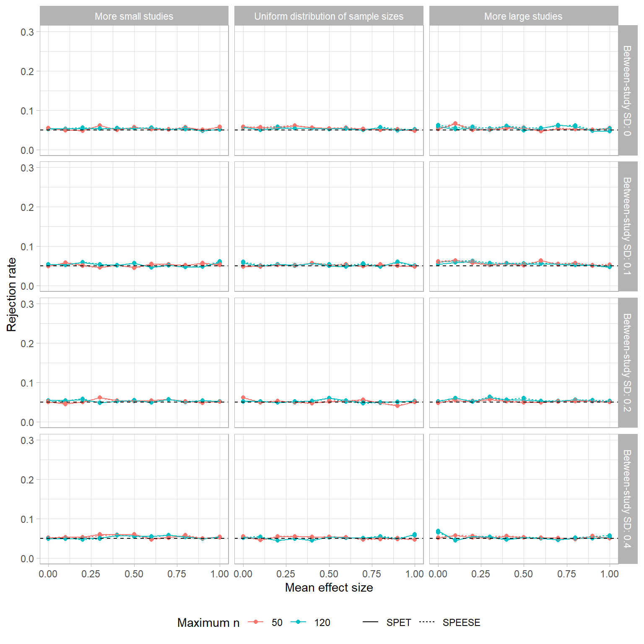Select the dotted SPEESE line legend key
This screenshot has height=644, width=644.
(x=426, y=622)
